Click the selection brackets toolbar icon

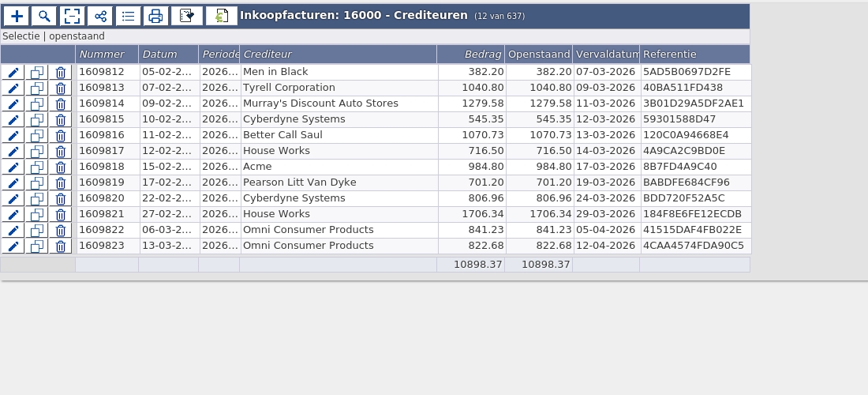tap(72, 16)
